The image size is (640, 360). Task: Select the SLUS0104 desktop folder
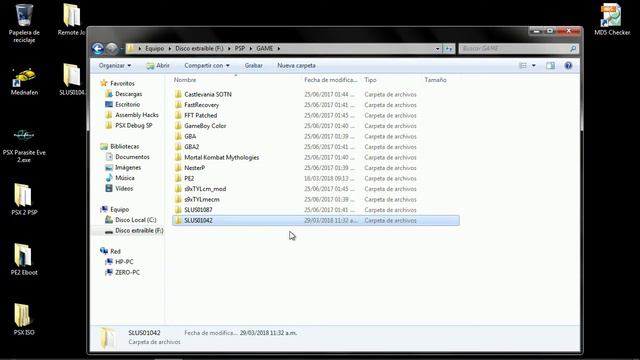click(72, 80)
